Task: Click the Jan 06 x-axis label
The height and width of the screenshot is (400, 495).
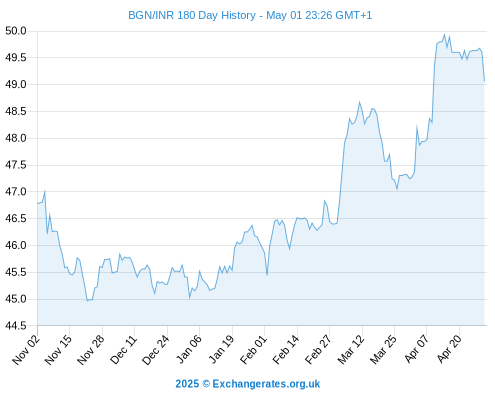Action: click(x=189, y=349)
